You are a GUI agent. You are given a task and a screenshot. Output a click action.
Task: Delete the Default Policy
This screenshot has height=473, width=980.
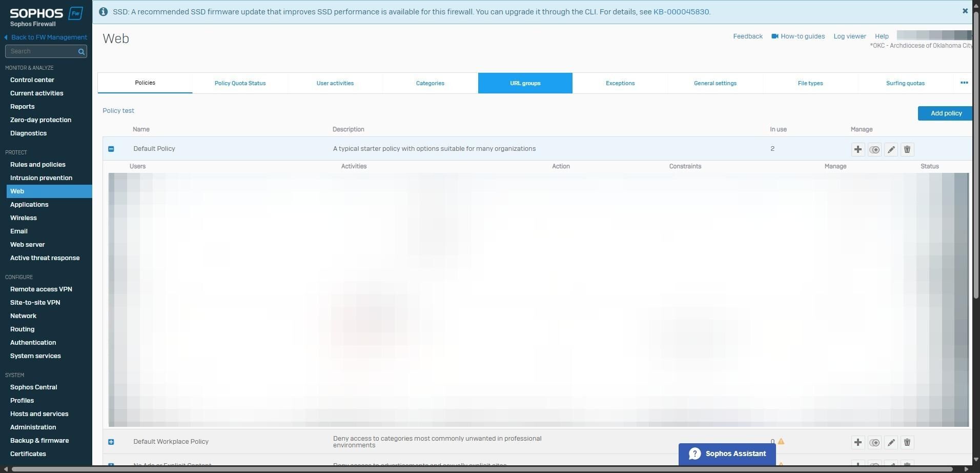pyautogui.click(x=907, y=149)
